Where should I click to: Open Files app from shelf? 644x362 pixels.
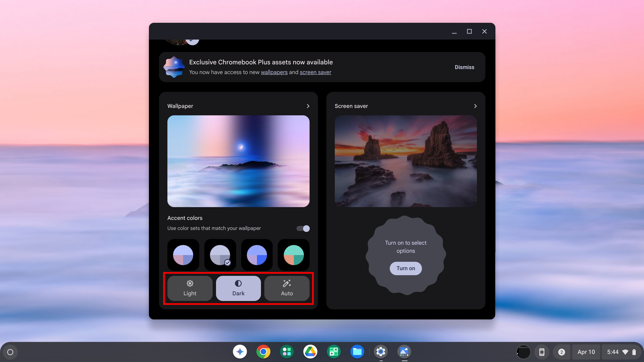(x=357, y=352)
